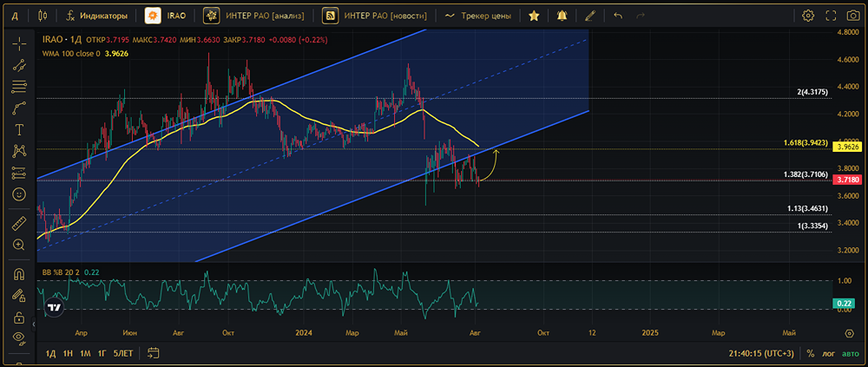Select the crosshair cursor tool

pos(18,43)
